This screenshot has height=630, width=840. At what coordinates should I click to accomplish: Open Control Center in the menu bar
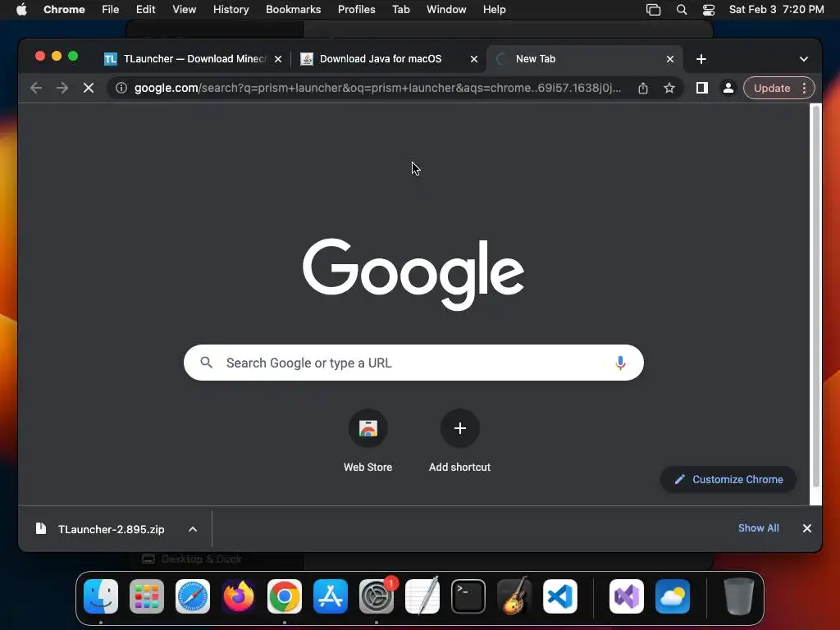tap(709, 10)
